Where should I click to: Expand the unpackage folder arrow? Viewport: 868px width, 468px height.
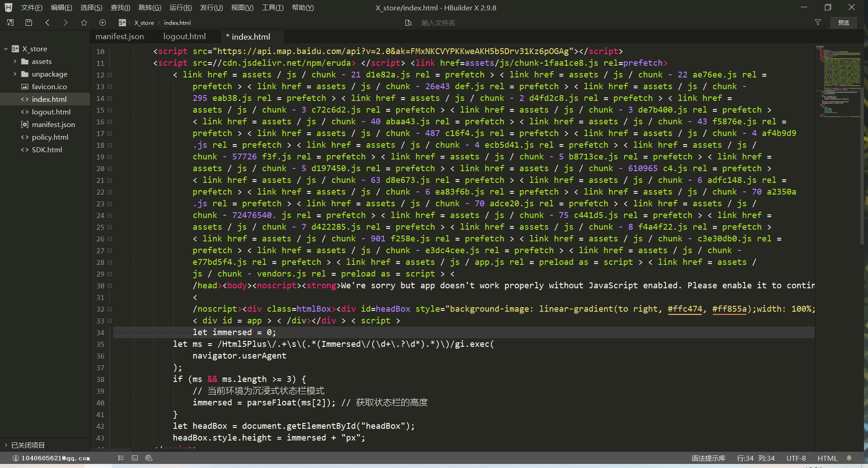pos(15,74)
